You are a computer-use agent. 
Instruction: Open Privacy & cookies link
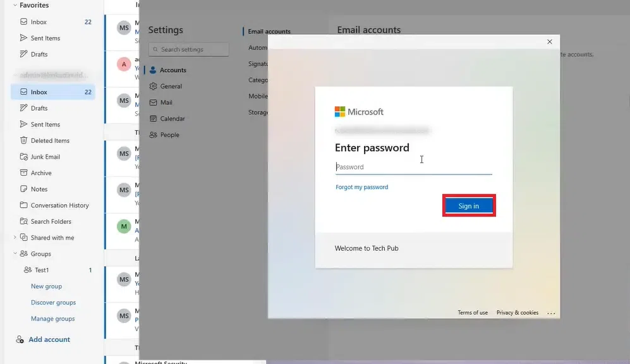click(x=517, y=313)
